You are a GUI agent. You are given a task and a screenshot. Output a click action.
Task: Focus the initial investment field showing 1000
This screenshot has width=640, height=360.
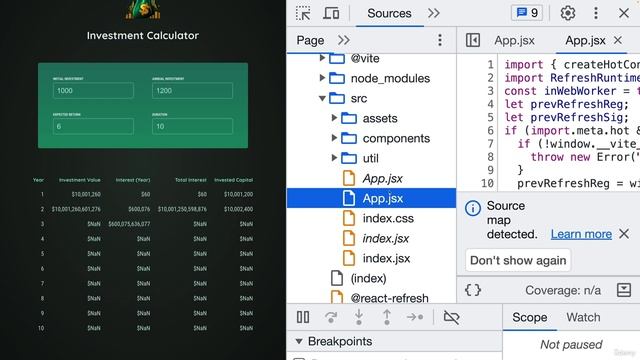(93, 91)
